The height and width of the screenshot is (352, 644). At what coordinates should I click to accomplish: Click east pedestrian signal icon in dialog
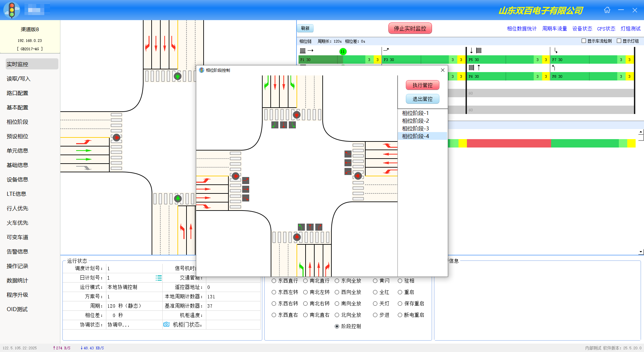(x=358, y=176)
